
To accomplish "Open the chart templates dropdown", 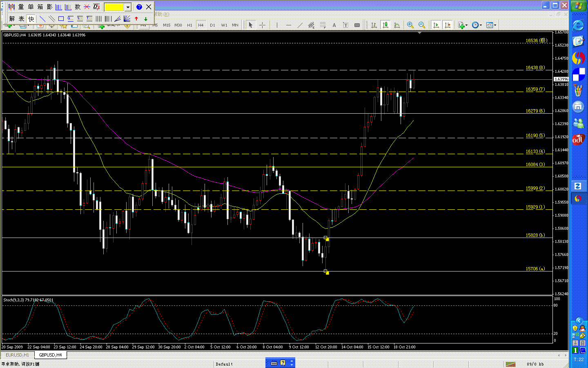I will click(x=491, y=25).
